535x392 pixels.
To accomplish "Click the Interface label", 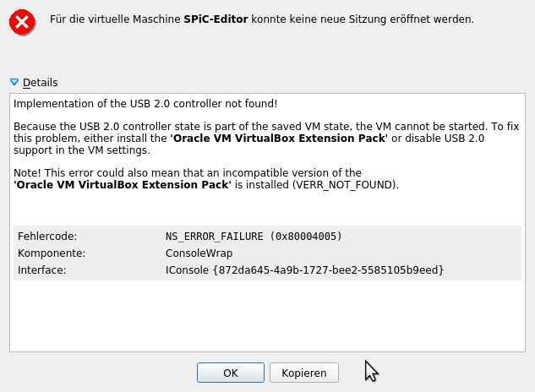I will coord(41,269).
